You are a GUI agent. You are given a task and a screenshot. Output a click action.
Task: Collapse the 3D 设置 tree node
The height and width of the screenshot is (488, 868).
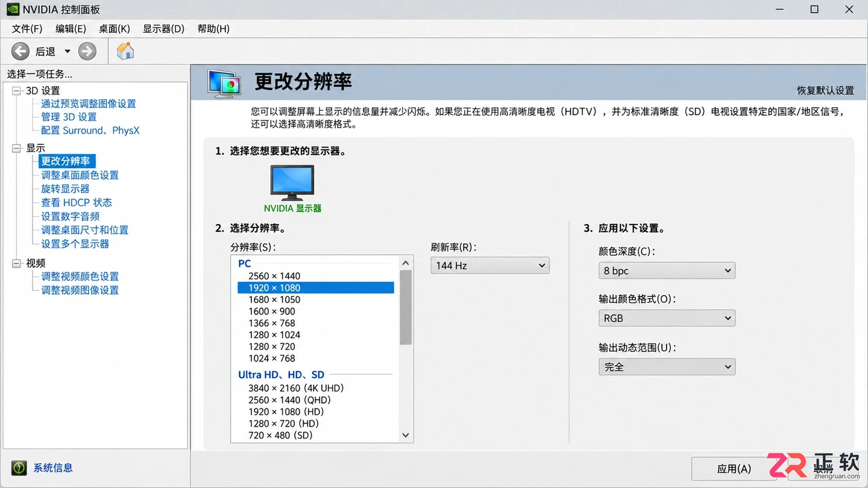point(16,90)
